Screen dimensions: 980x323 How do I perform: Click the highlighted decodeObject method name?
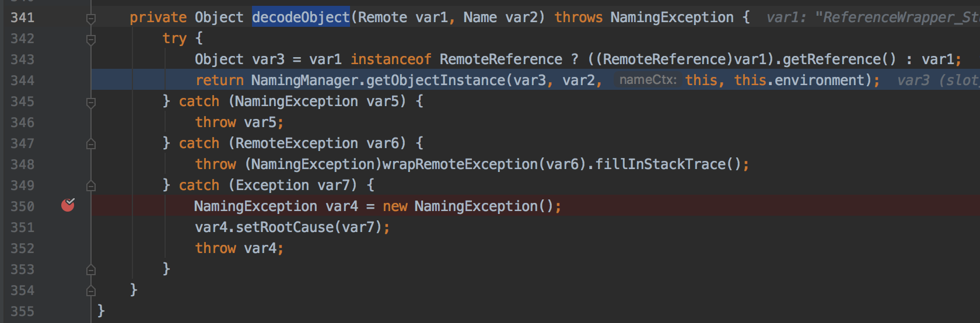point(300,17)
